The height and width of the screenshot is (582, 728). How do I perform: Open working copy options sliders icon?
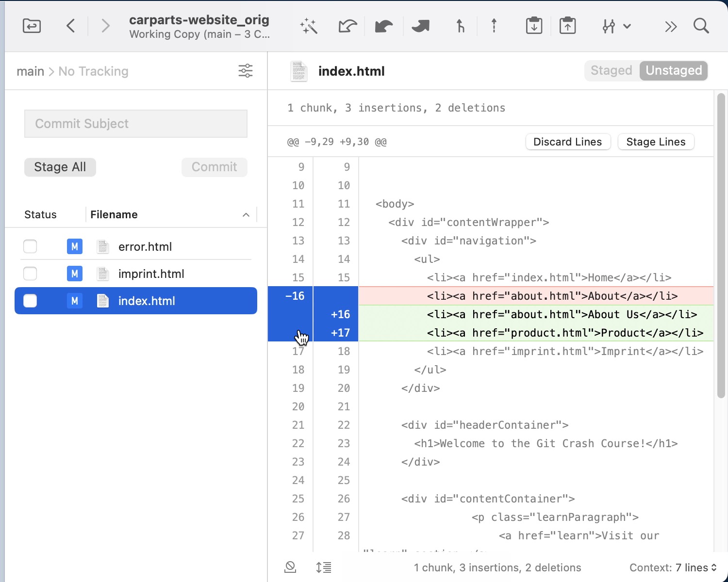click(246, 71)
